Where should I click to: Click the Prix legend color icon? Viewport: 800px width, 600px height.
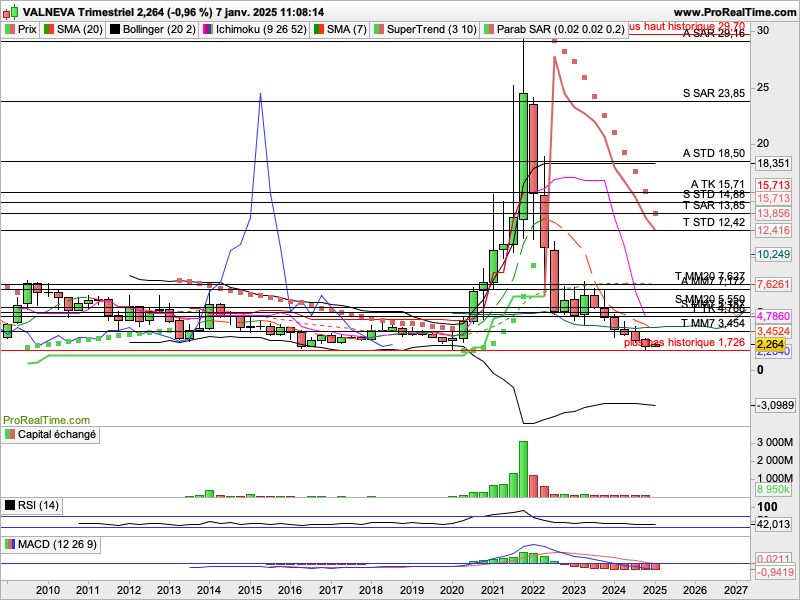click(10, 30)
